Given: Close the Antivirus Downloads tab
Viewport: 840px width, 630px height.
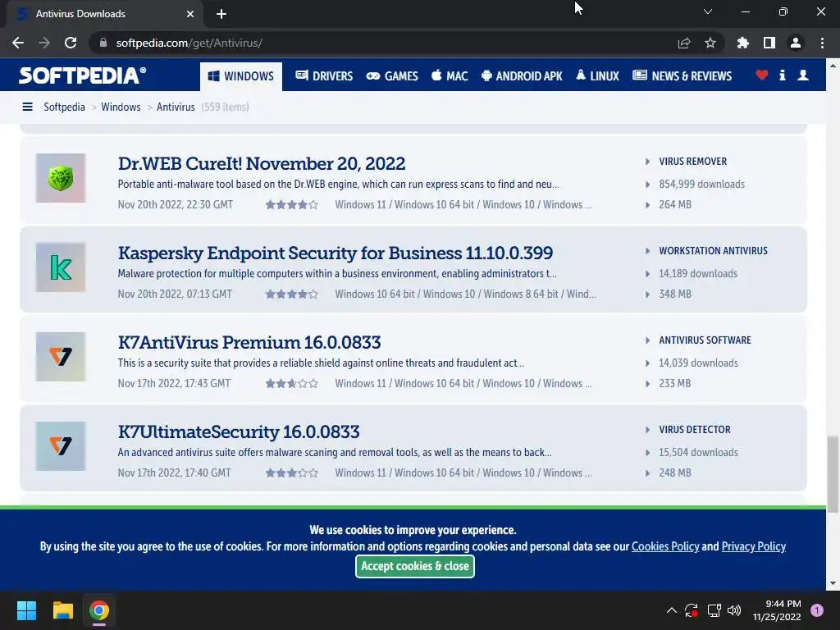Looking at the screenshot, I should point(190,14).
